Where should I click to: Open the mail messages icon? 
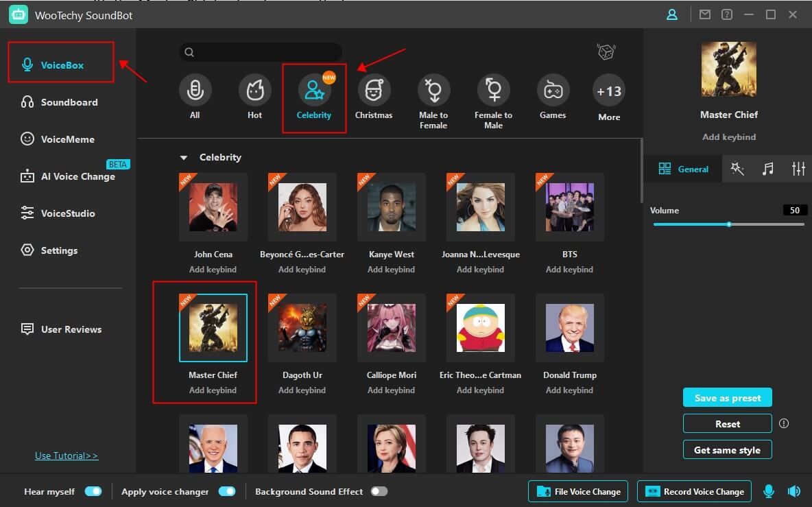point(704,14)
